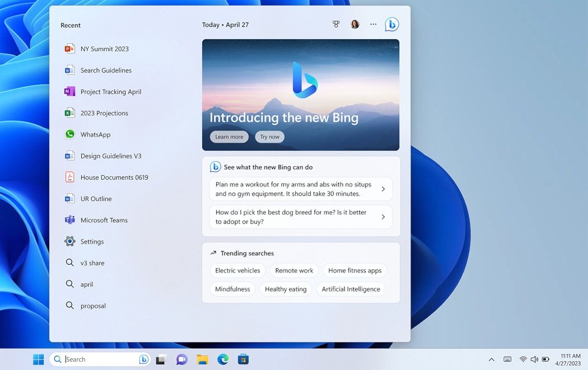
Task: Open the NY Summit 2023 PowerPoint file
Action: pyautogui.click(x=97, y=49)
